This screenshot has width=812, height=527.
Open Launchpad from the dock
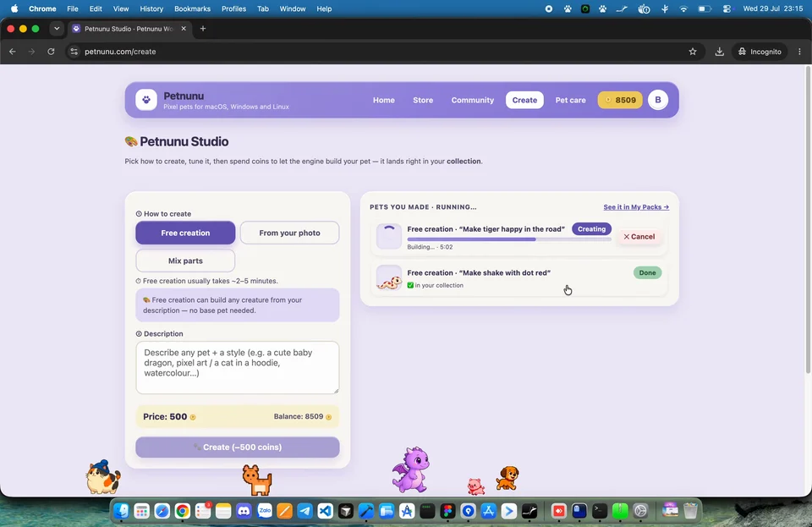[141, 511]
